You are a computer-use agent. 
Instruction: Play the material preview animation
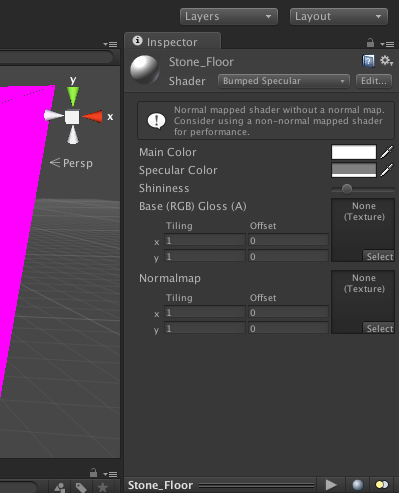click(331, 484)
